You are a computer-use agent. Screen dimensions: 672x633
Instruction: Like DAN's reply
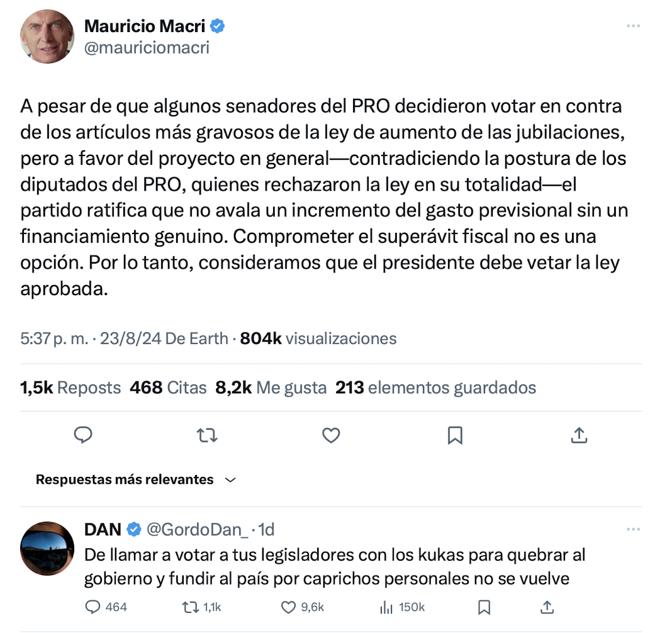(x=288, y=607)
